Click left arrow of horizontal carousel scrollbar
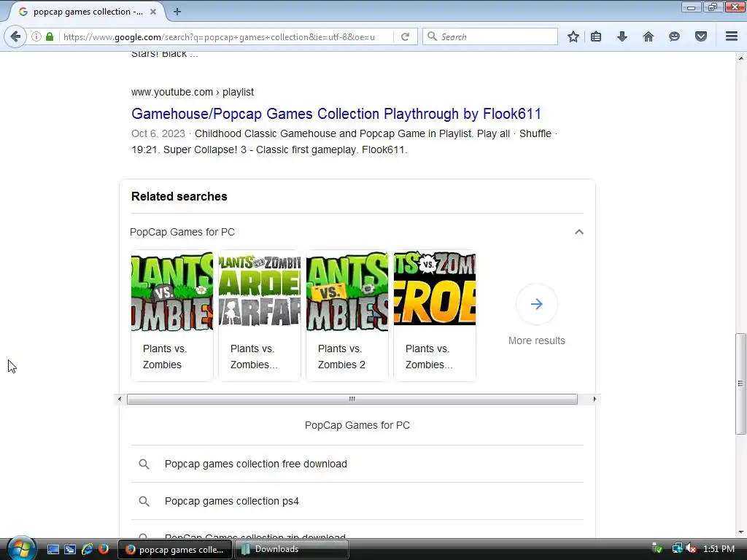 pyautogui.click(x=120, y=399)
